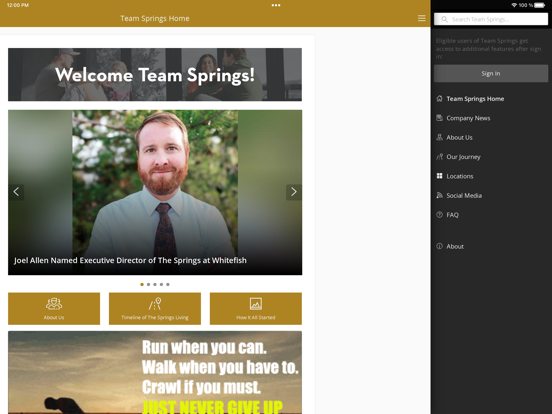The image size is (552, 414).
Task: Open Our Journey menu item
Action: click(x=491, y=157)
